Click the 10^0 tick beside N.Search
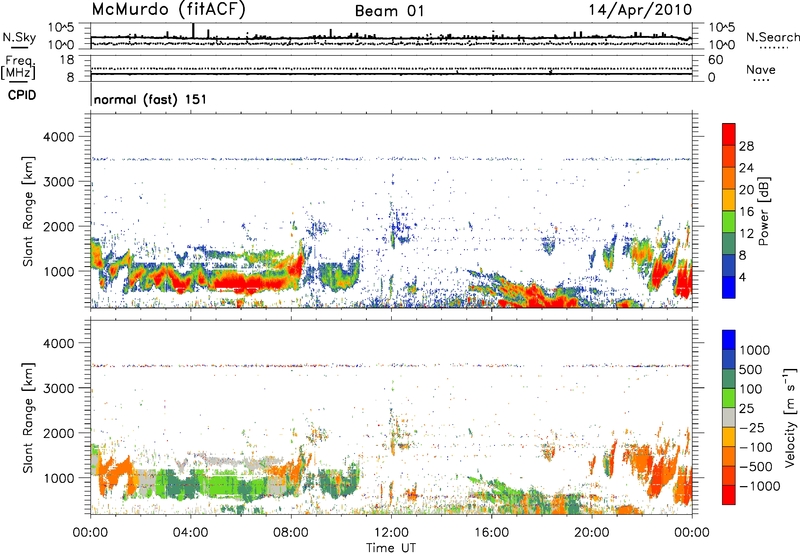 click(721, 45)
